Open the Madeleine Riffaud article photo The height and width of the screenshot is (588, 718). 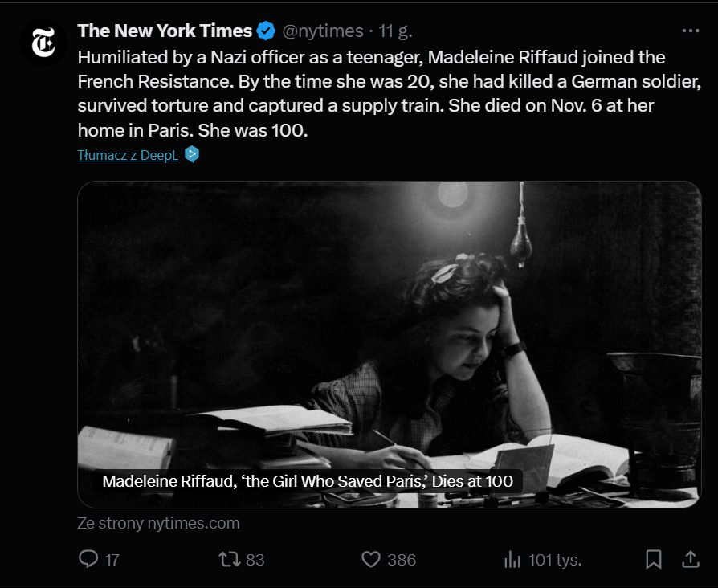pos(389,321)
